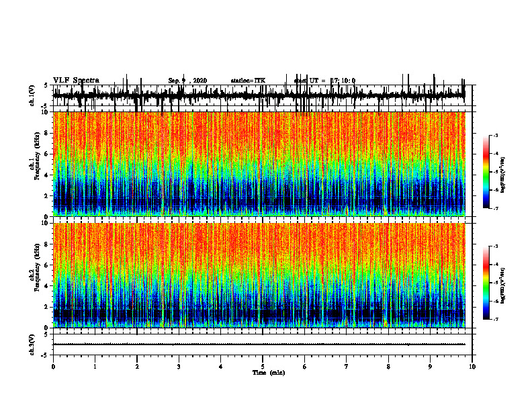Click the ch.1 spectrogram color scale bar
Screen dimensions: 532x411
coord(486,172)
